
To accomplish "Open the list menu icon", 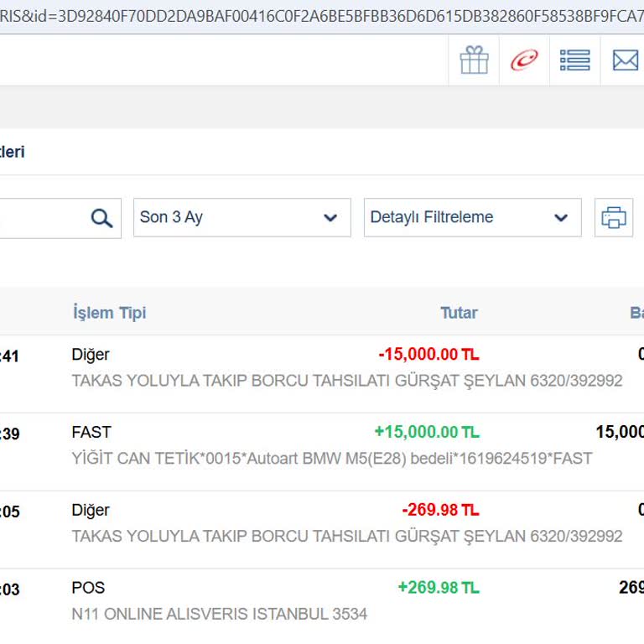I will tap(574, 60).
